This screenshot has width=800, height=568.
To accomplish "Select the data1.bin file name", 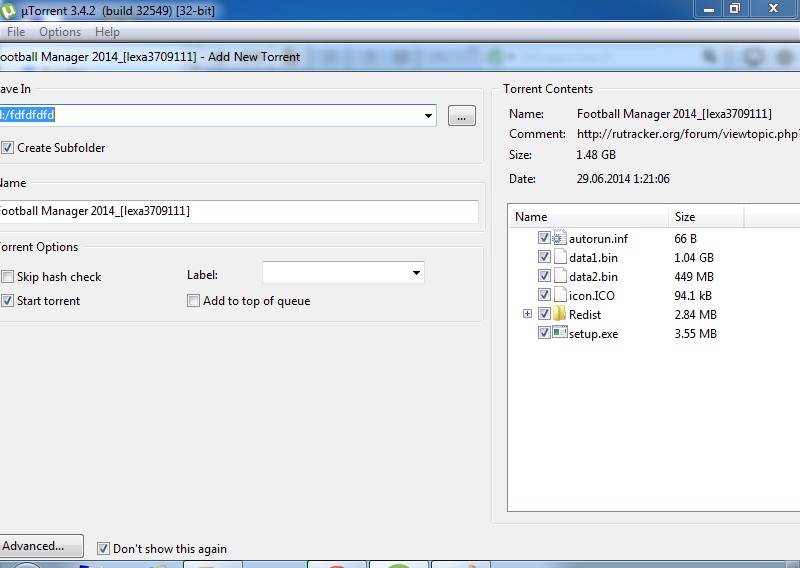I will coord(593,257).
